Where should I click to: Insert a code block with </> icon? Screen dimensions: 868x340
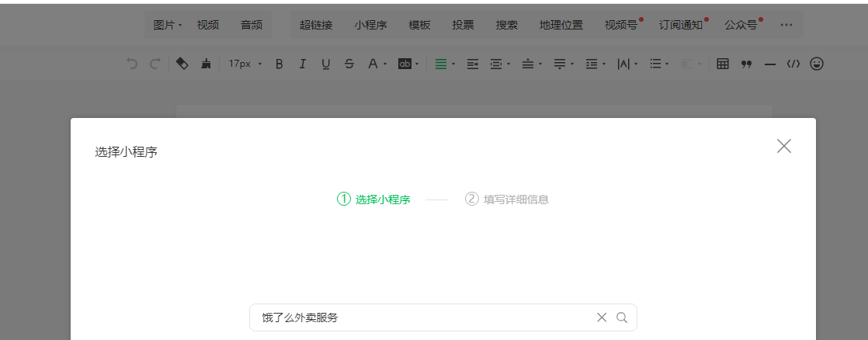793,64
